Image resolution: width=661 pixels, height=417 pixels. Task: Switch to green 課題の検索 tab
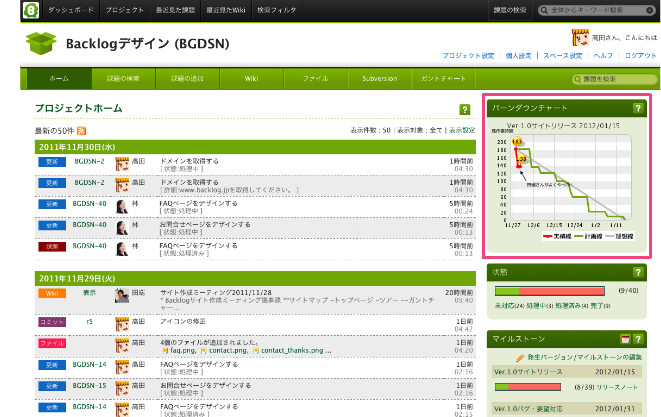pos(123,79)
